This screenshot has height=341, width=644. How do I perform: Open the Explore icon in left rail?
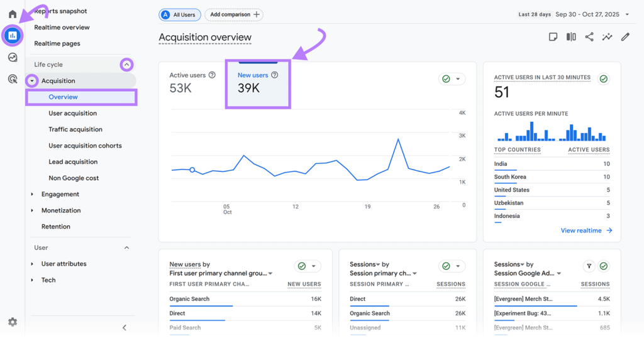tap(13, 58)
